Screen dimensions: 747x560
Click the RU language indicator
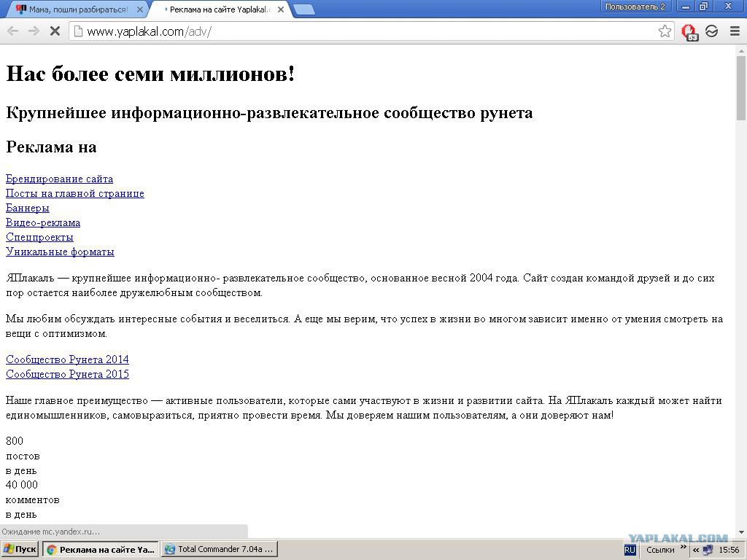630,550
